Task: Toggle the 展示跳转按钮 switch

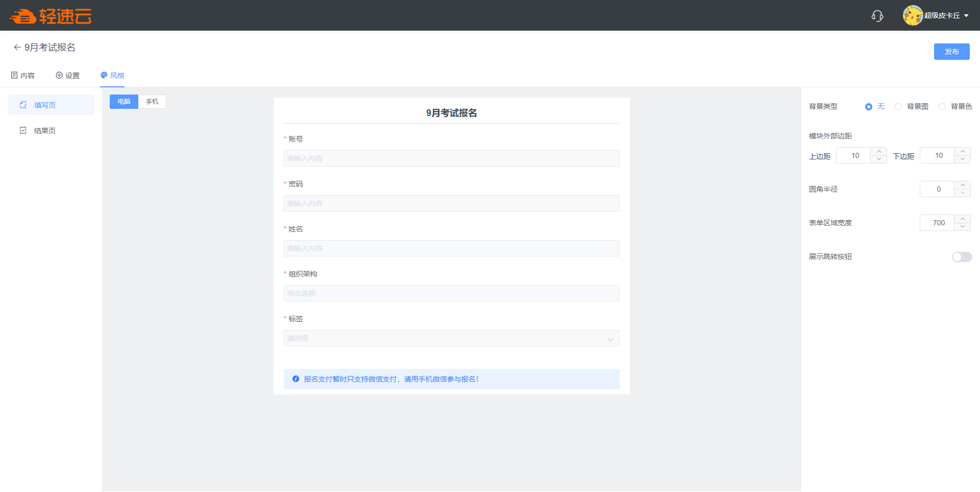Action: 962,257
